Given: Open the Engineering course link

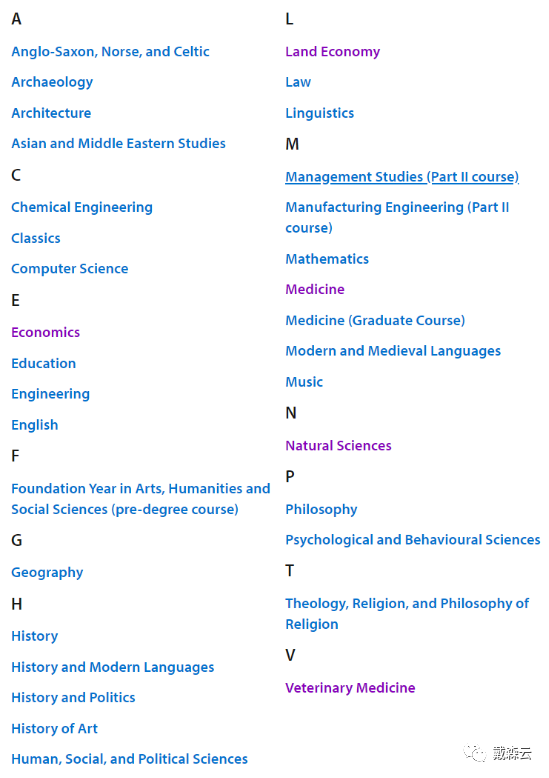Looking at the screenshot, I should pyautogui.click(x=51, y=394).
